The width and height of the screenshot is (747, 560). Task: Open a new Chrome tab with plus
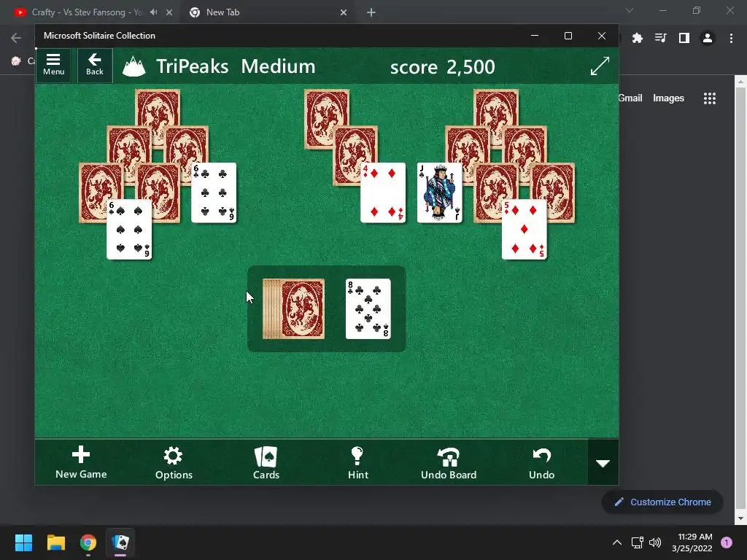pyautogui.click(x=371, y=13)
